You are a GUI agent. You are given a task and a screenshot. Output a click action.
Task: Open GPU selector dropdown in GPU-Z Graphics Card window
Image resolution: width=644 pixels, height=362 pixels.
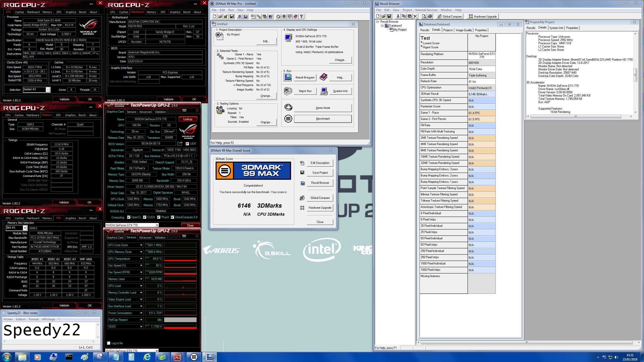coord(157,225)
